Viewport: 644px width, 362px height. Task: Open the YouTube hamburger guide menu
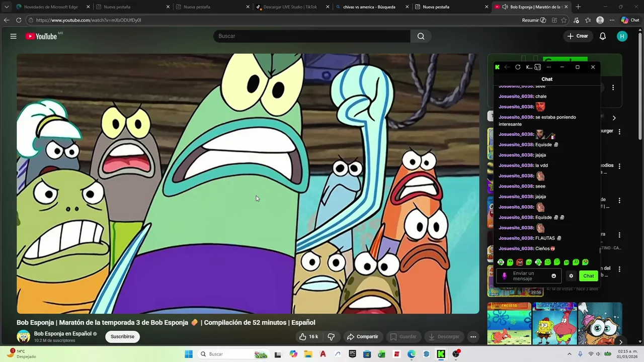(14, 36)
